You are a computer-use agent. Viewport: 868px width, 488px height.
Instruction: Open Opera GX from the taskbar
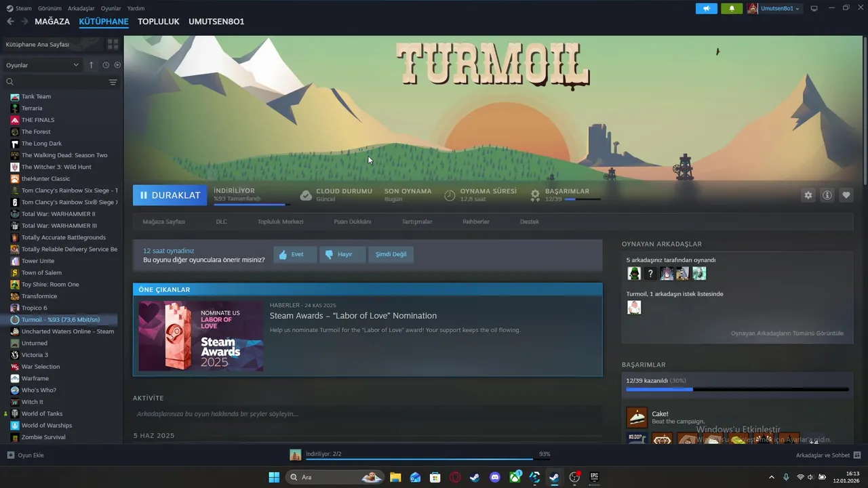click(x=455, y=477)
